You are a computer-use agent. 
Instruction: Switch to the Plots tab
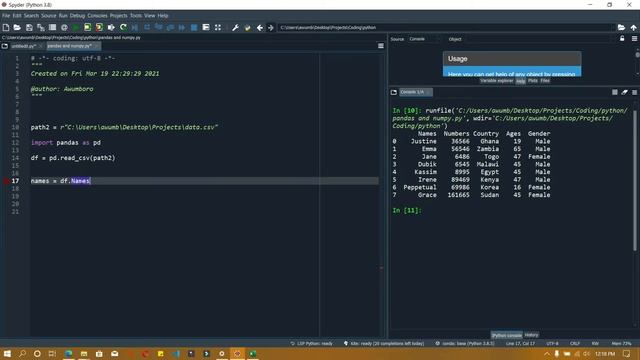pos(533,81)
